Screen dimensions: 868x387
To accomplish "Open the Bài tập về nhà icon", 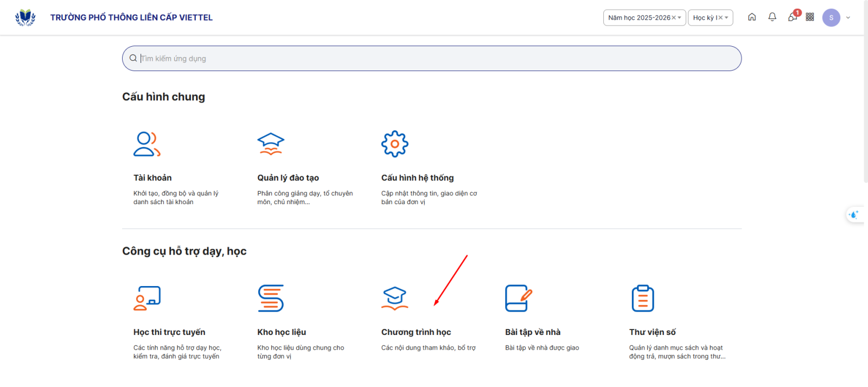I will (x=518, y=298).
